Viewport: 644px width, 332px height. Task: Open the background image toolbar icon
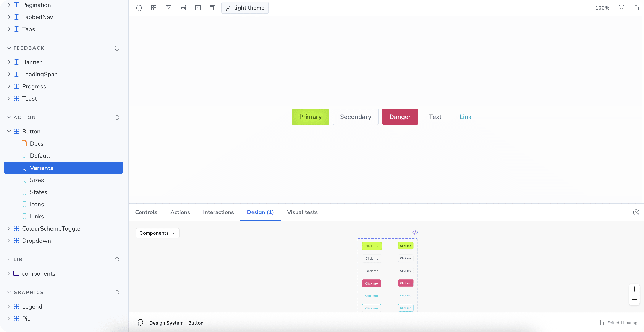point(168,8)
